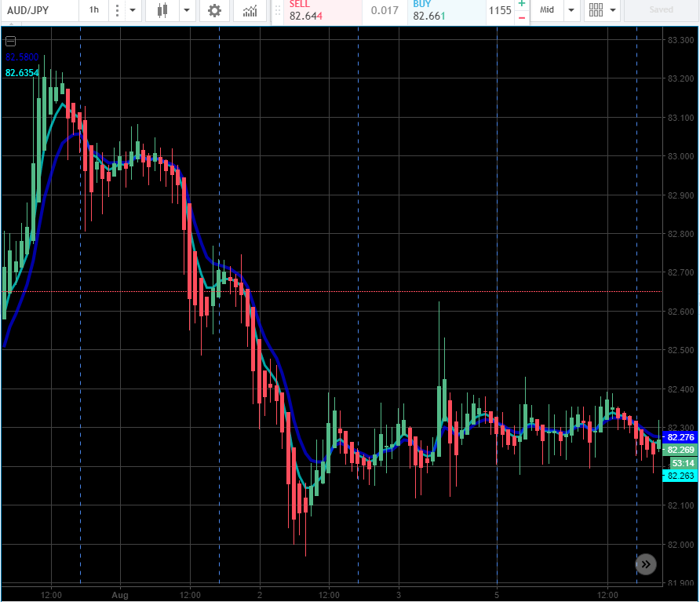The image size is (700, 602).
Task: Select the 1h timeframe button
Action: (x=94, y=10)
